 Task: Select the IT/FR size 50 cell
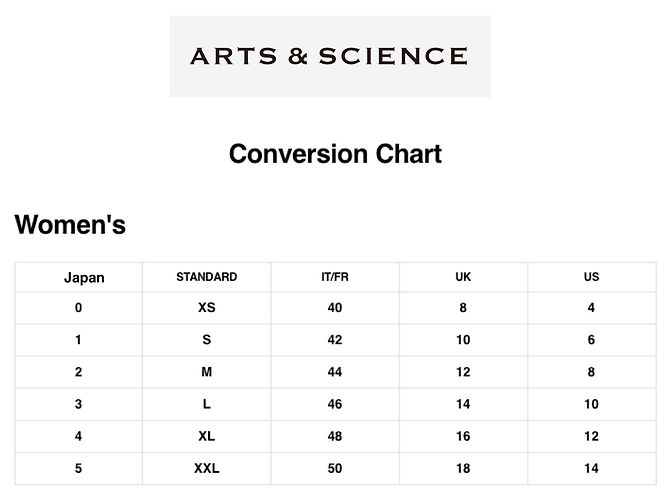(x=335, y=468)
